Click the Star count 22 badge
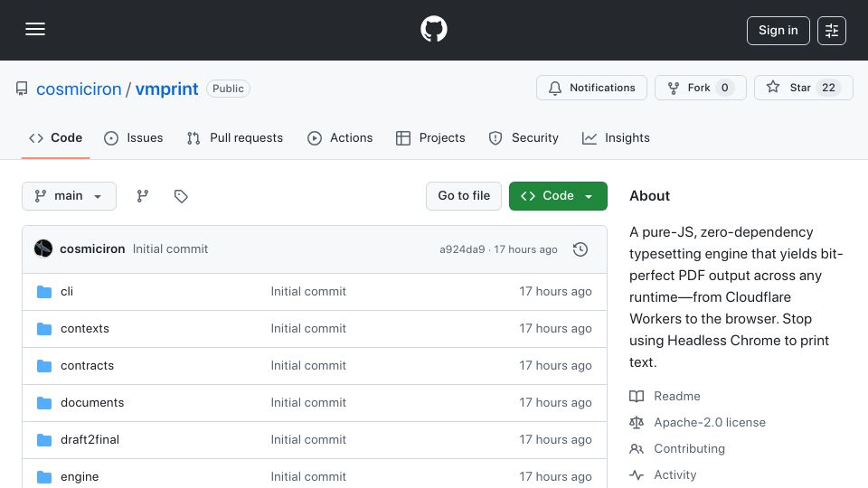The width and height of the screenshot is (868, 488). click(828, 88)
